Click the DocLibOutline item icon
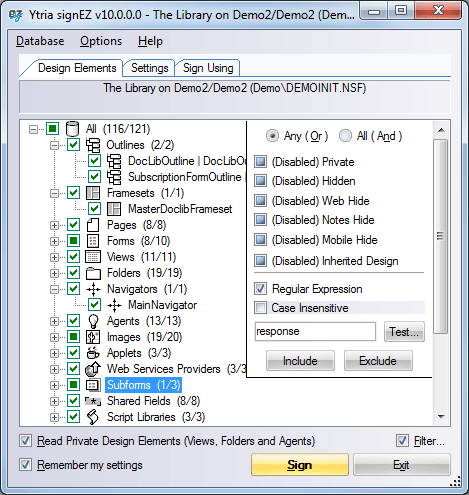 (x=114, y=161)
